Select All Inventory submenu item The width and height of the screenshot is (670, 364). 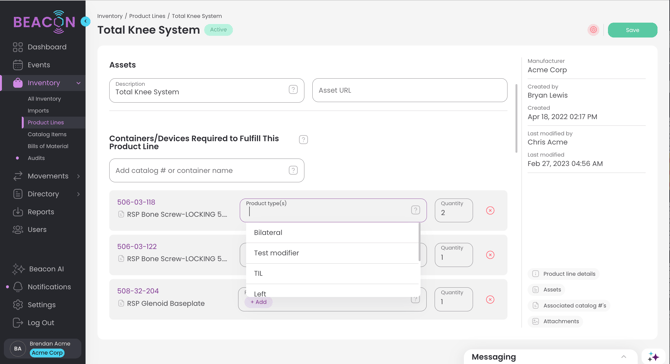coord(44,99)
